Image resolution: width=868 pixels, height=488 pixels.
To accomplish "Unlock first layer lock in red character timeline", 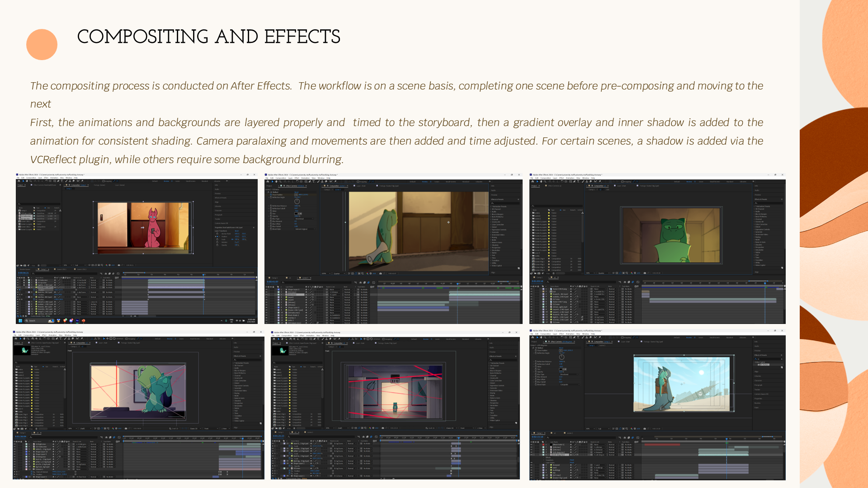I will (24, 280).
